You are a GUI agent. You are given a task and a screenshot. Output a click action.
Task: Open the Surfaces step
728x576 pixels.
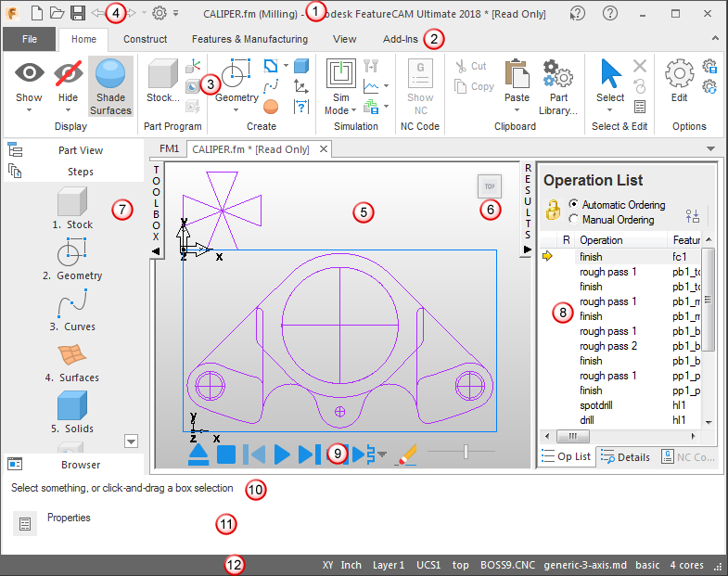point(72,364)
